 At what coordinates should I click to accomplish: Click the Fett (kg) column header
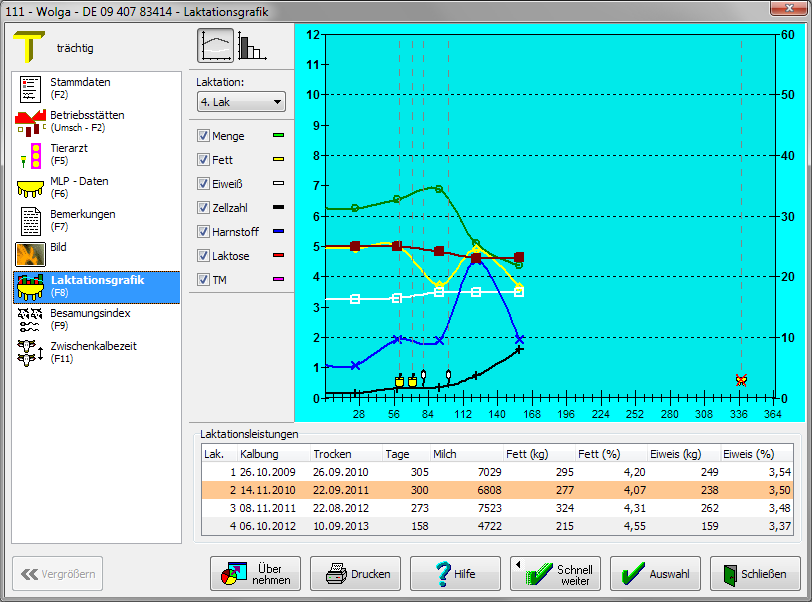539,454
